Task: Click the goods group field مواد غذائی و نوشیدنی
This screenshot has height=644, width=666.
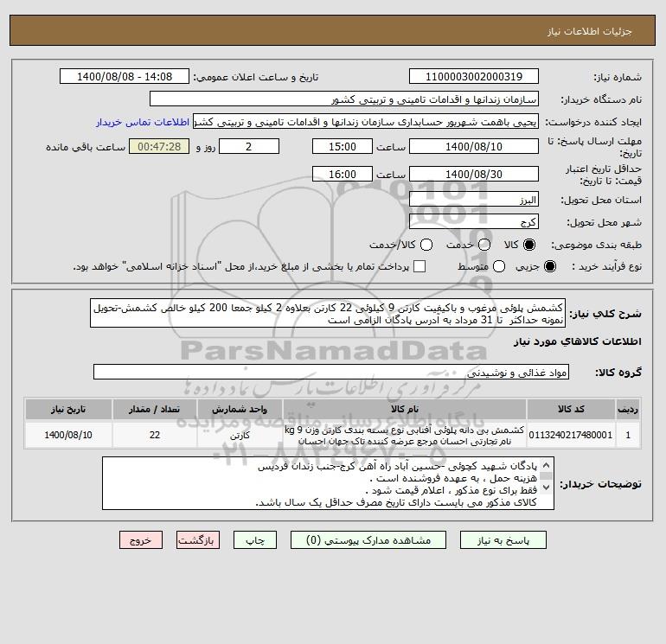Action: tap(331, 372)
